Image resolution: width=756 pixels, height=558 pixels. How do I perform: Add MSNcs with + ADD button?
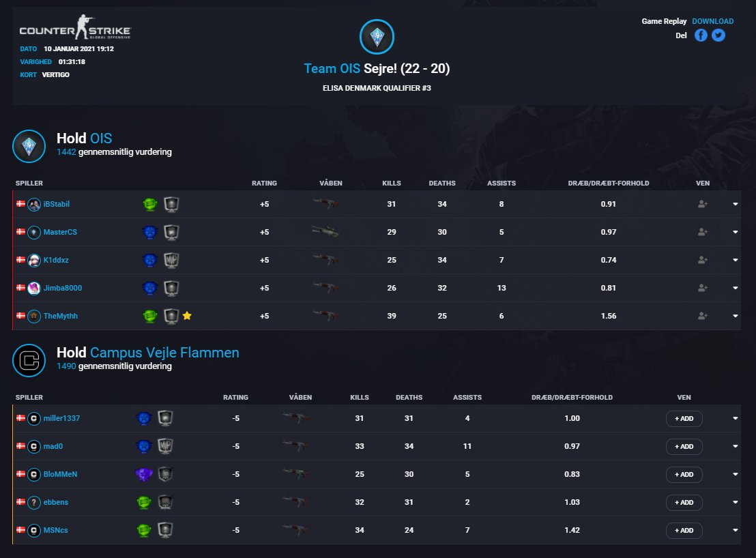pyautogui.click(x=684, y=530)
